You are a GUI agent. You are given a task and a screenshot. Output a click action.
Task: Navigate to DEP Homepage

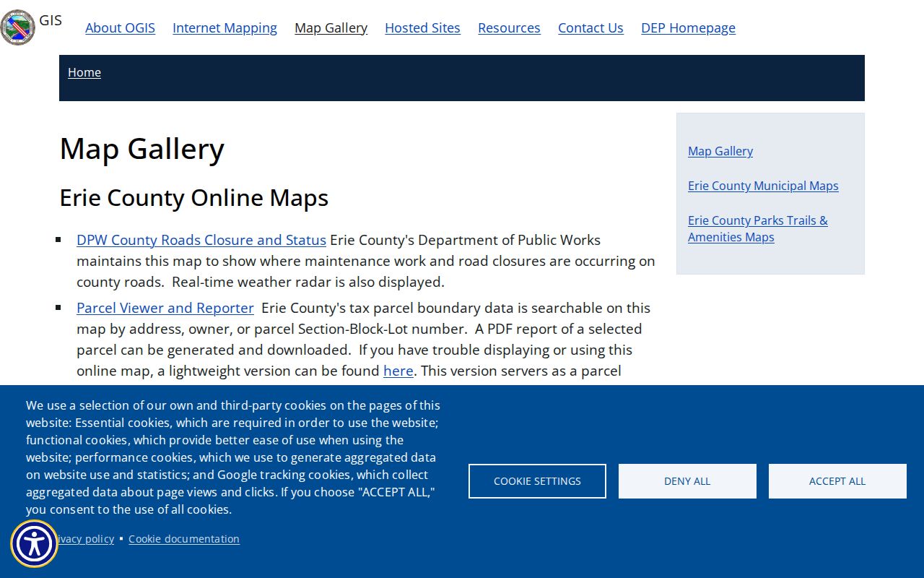pos(688,27)
